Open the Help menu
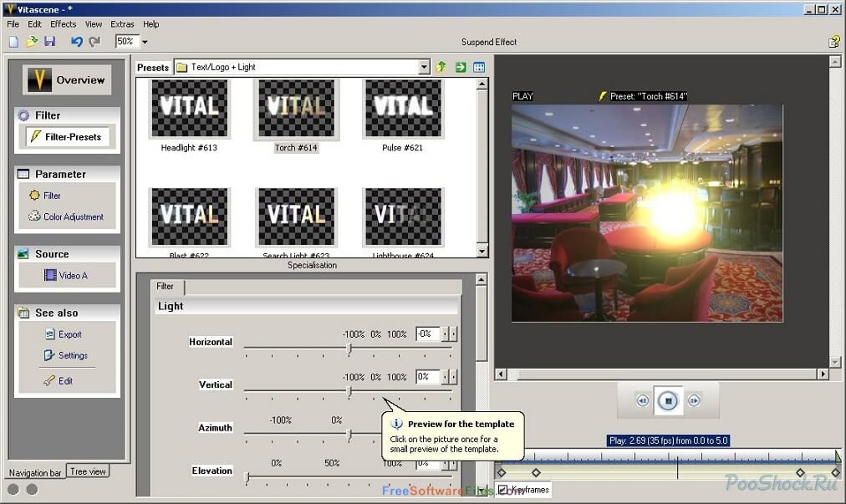Screen dimensions: 846x504 tap(150, 23)
